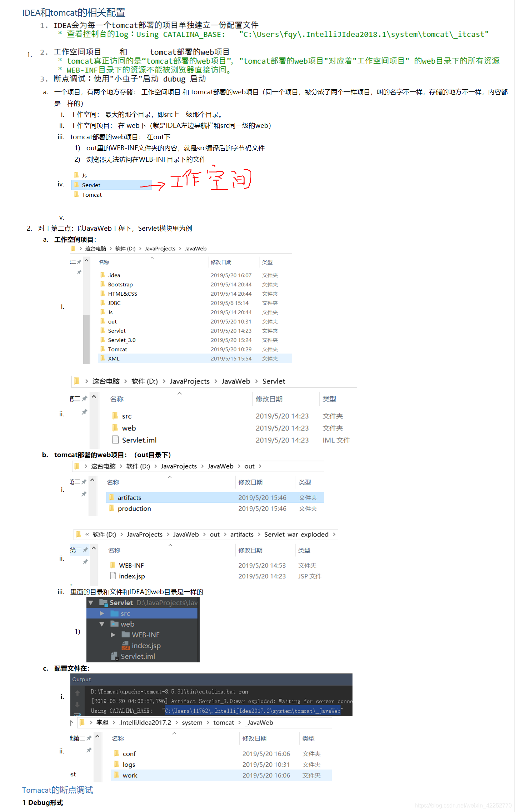Click 修改日期 column header in out listing
515x812 pixels.
coord(250,482)
